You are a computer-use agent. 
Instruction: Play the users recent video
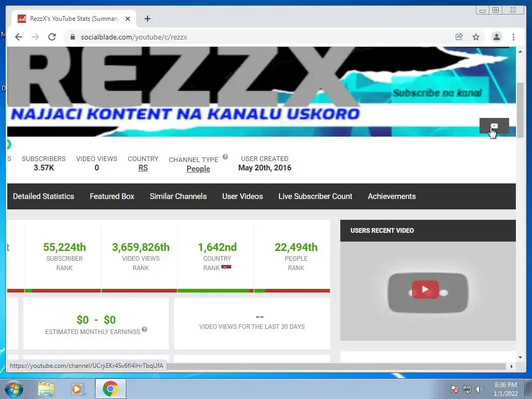pyautogui.click(x=425, y=289)
